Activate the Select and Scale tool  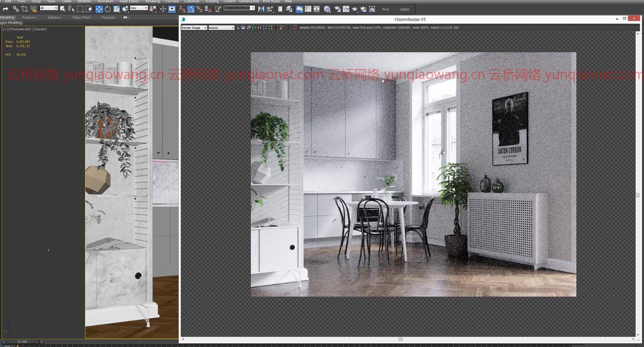[117, 9]
